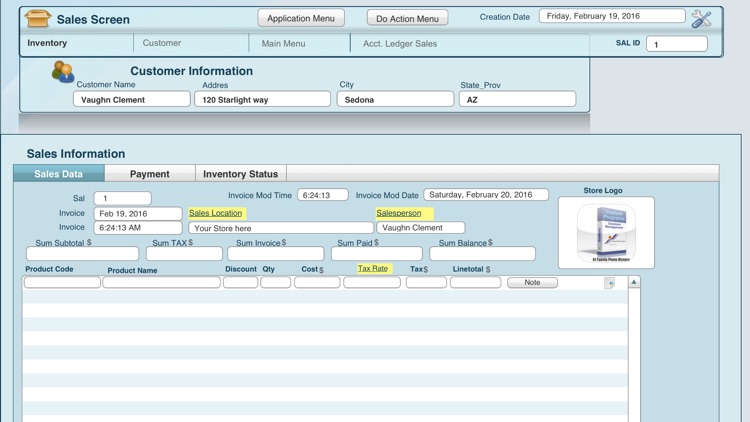The height and width of the screenshot is (422, 750).
Task: Click the Customer Name field
Action: (x=131, y=100)
